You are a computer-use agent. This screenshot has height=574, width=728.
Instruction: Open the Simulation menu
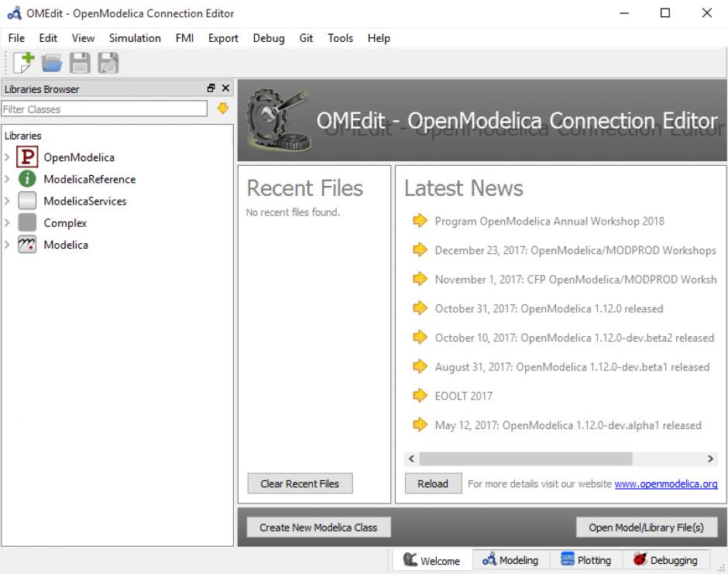[135, 38]
